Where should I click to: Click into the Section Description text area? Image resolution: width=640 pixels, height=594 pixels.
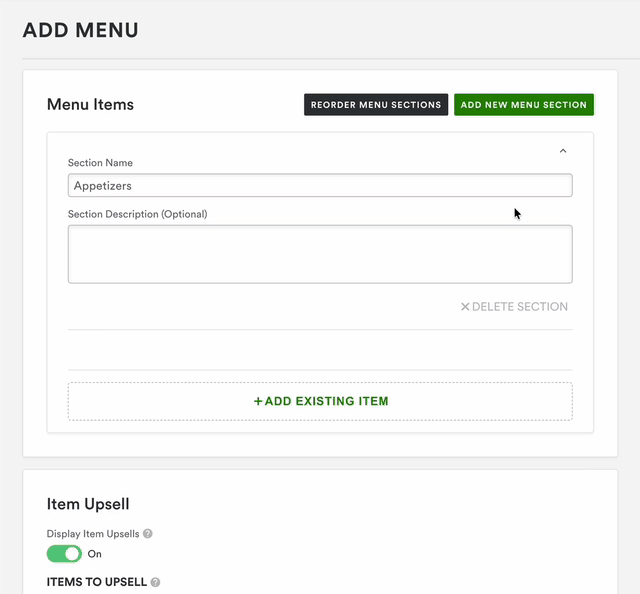click(x=320, y=254)
